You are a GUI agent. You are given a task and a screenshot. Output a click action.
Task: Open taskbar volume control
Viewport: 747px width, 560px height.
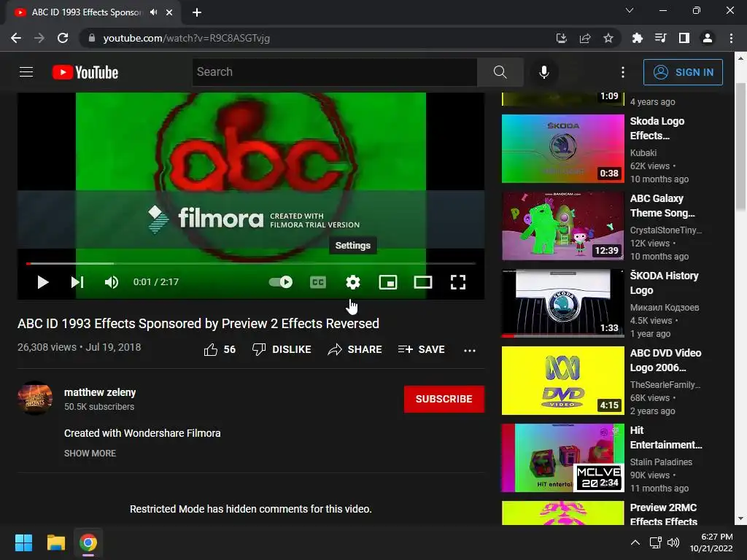673,542
